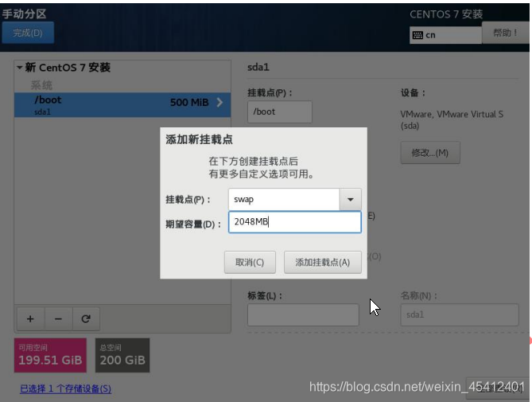The width and height of the screenshot is (532, 402).
Task: Click the Name field showing sda1
Action: point(460,314)
